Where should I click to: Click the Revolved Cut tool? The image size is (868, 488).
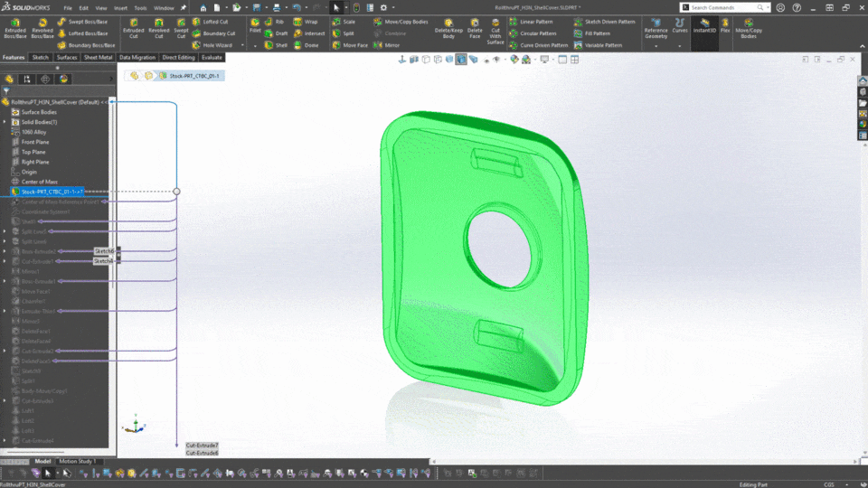(x=158, y=27)
